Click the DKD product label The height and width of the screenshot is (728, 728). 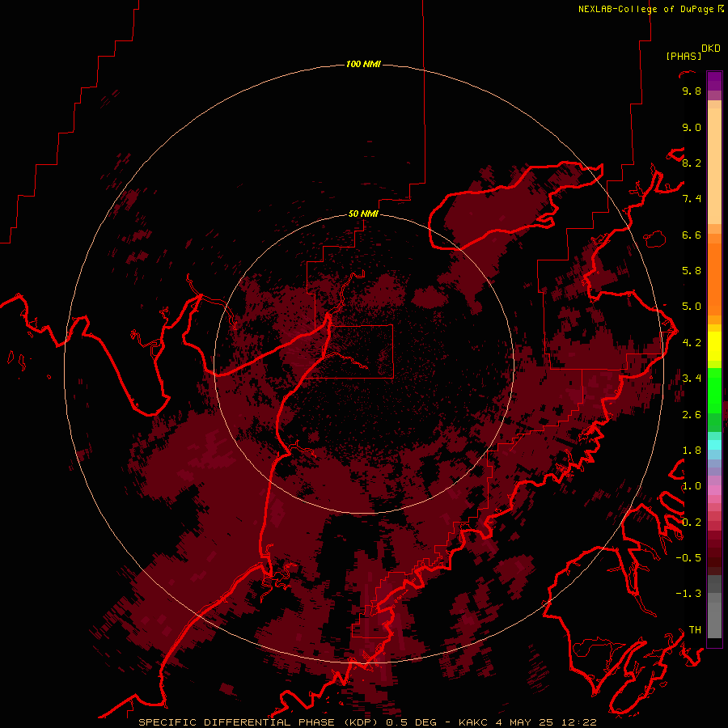pos(710,49)
